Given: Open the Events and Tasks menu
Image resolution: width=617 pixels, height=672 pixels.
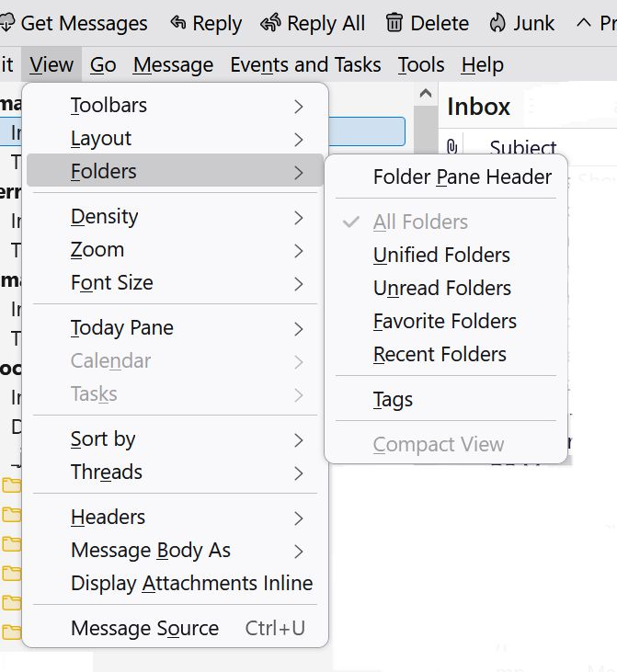Looking at the screenshot, I should coord(305,64).
